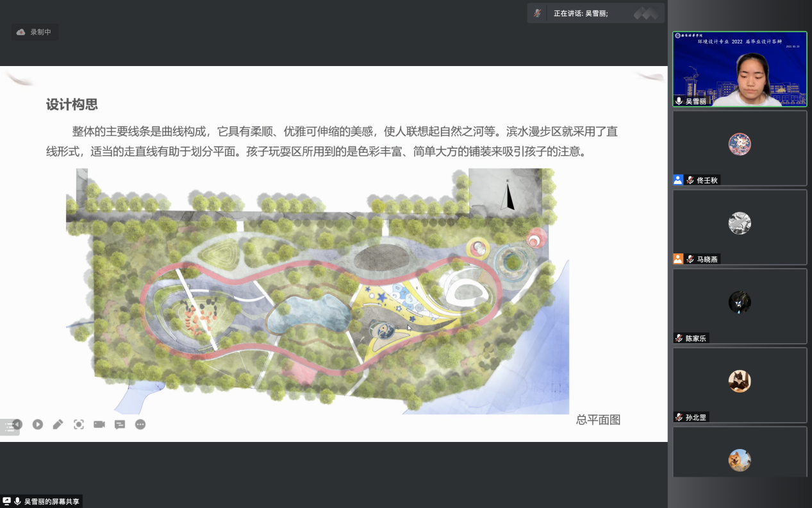Image resolution: width=812 pixels, height=508 pixels.
Task: Select 陈家乐's participant tile
Action: coord(740,305)
